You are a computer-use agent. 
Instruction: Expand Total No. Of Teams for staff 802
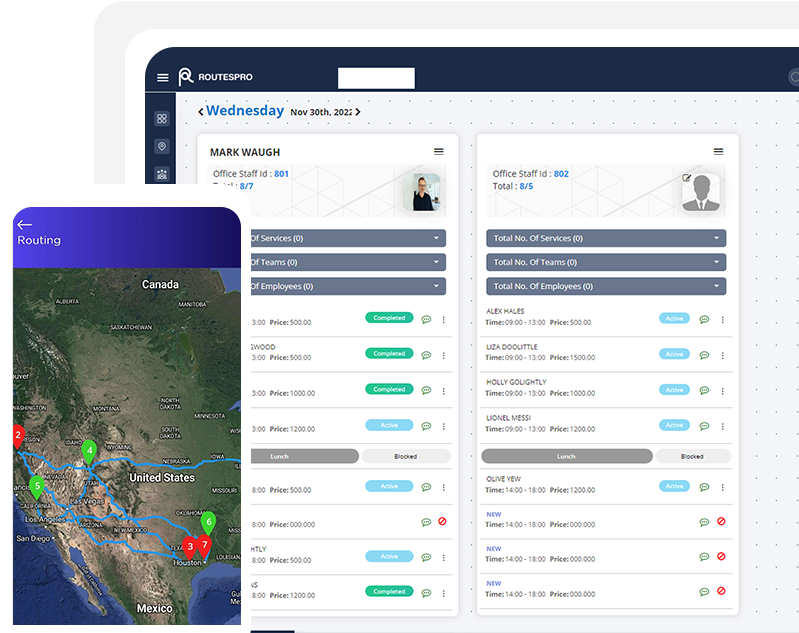606,262
